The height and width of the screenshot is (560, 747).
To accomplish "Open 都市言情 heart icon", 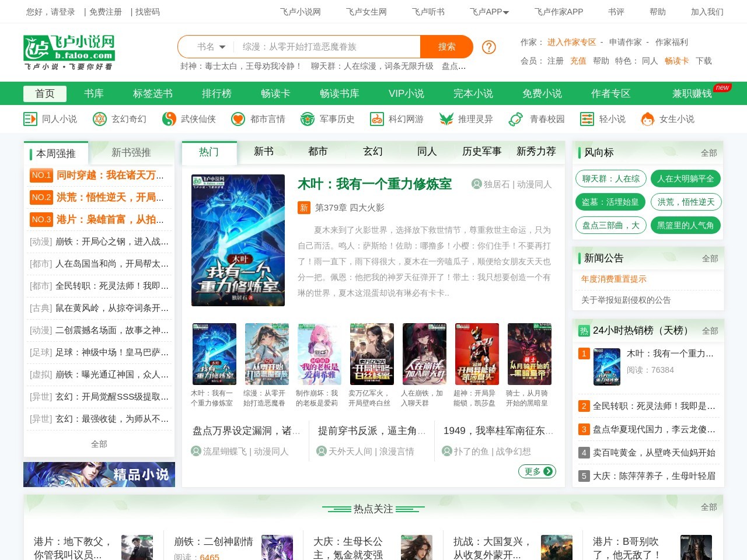I will click(x=238, y=119).
